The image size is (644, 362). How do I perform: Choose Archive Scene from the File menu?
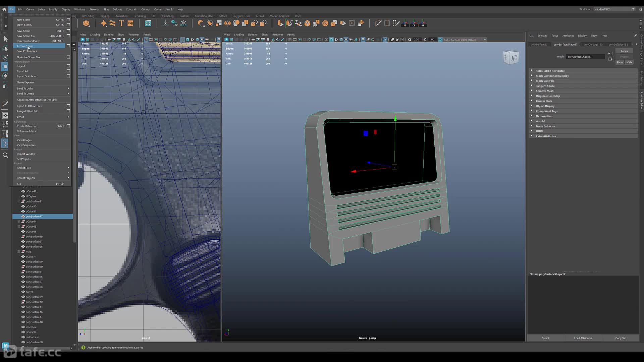(39, 46)
